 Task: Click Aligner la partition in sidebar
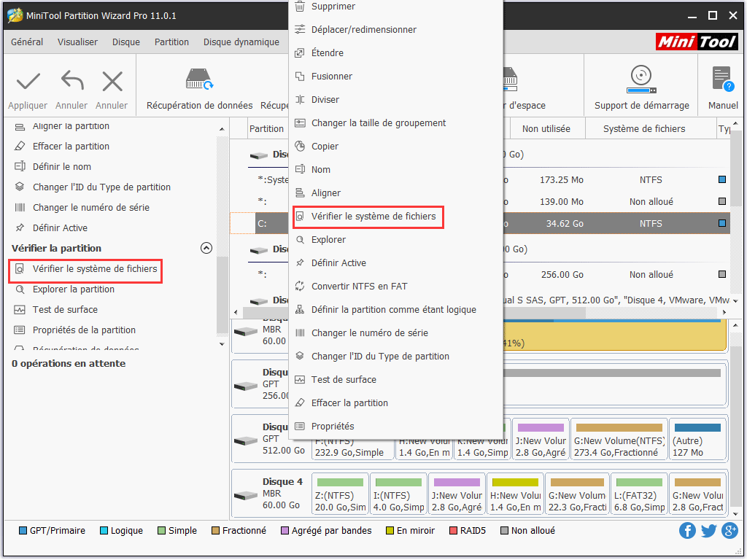[x=71, y=125]
